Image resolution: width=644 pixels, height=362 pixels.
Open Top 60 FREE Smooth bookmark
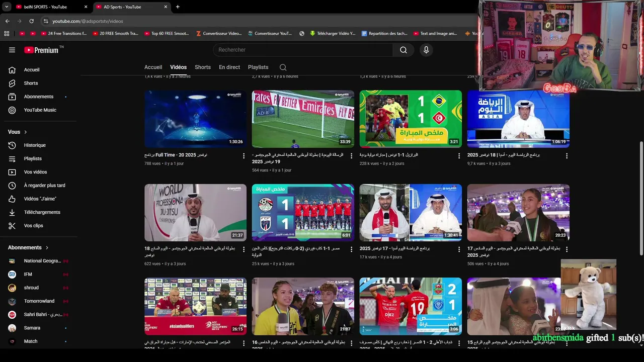click(x=167, y=34)
